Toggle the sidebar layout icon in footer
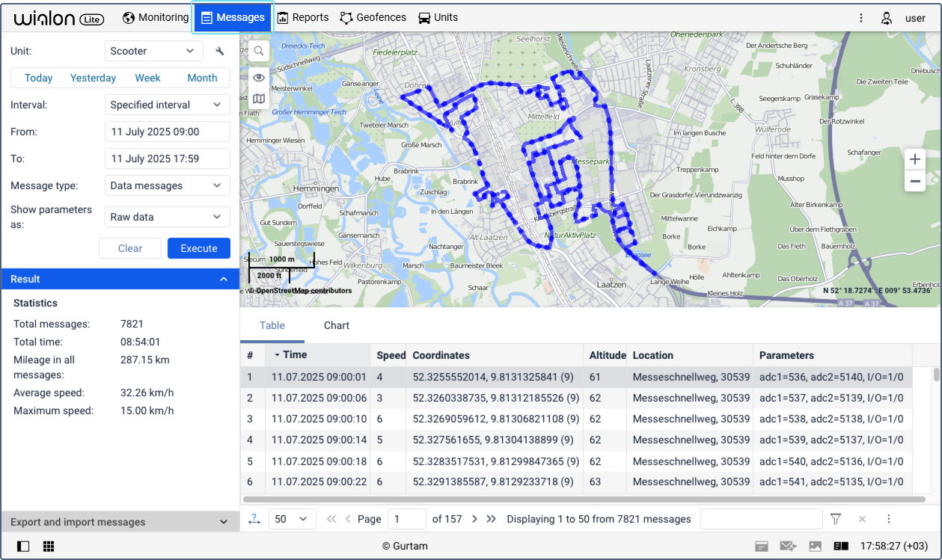This screenshot has height=560, width=942. tap(23, 547)
